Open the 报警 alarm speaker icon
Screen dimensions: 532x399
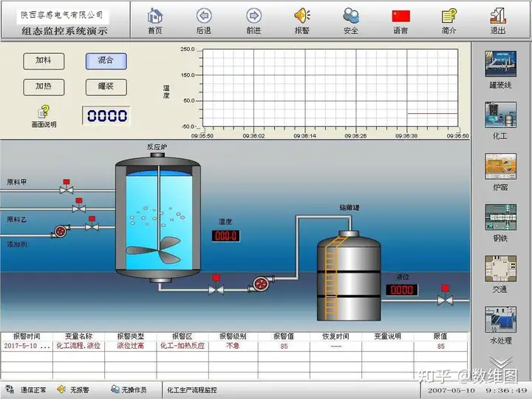[302, 16]
